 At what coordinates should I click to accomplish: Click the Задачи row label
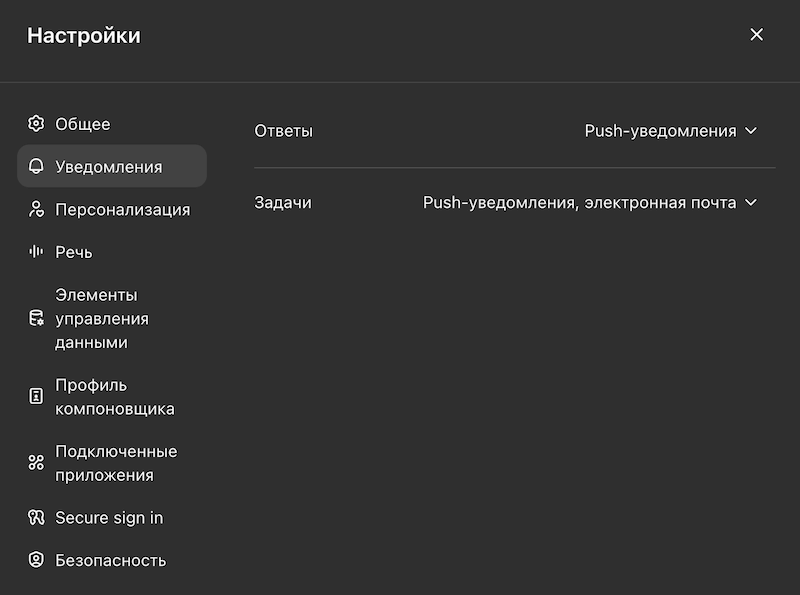pos(283,203)
